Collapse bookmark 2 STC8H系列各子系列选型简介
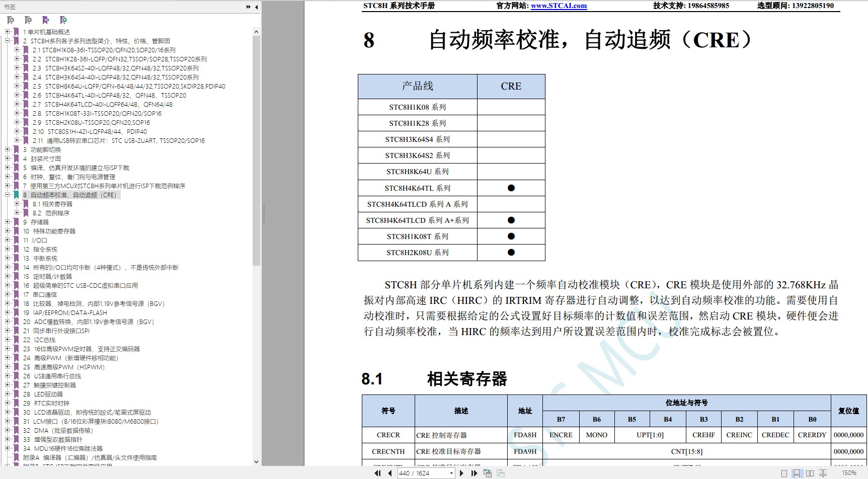Image resolution: width=868 pixels, height=479 pixels. click(8, 41)
